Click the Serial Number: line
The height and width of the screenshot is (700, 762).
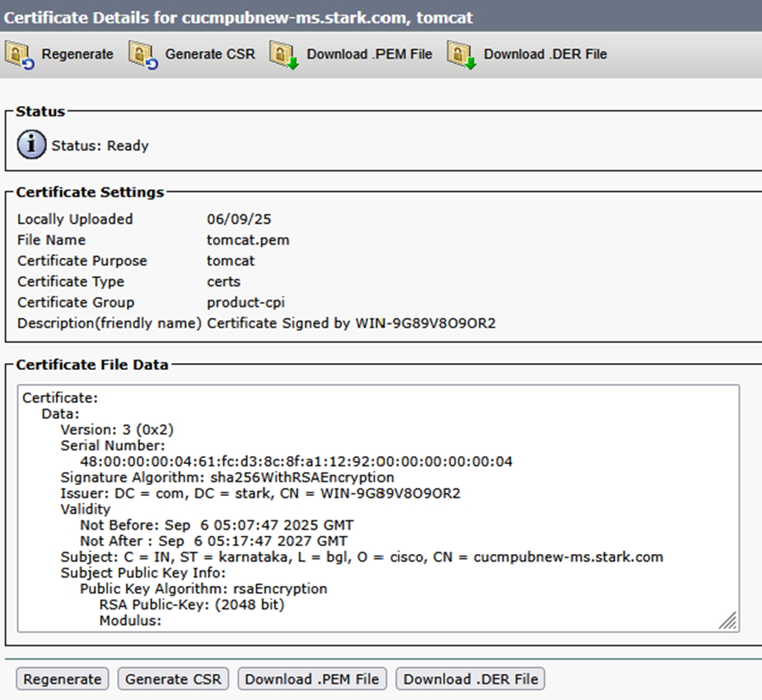coord(112,446)
